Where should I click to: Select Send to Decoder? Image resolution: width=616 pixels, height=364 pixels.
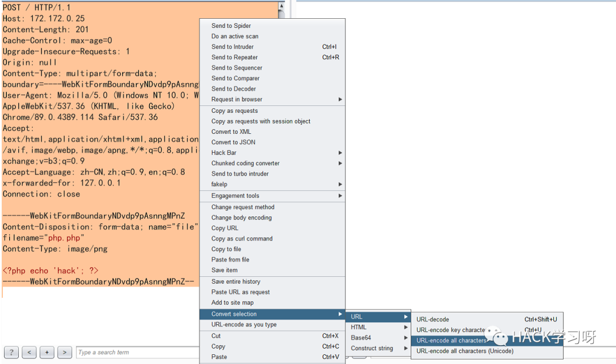pos(272,89)
